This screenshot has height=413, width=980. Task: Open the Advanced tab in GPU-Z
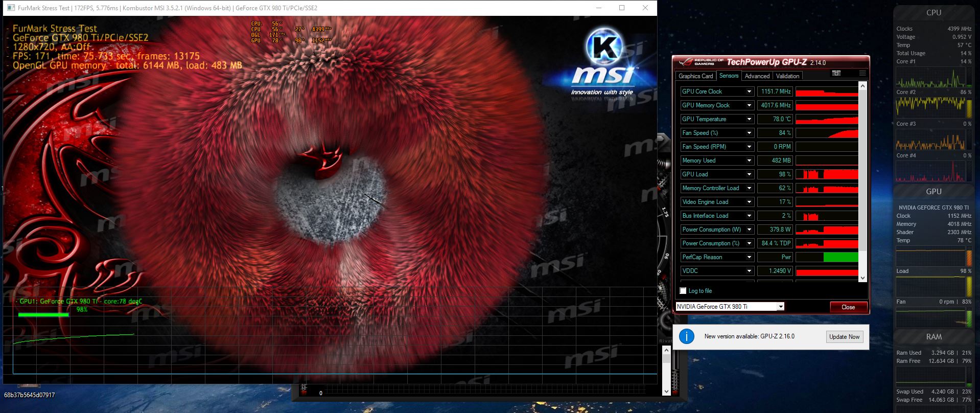click(757, 76)
